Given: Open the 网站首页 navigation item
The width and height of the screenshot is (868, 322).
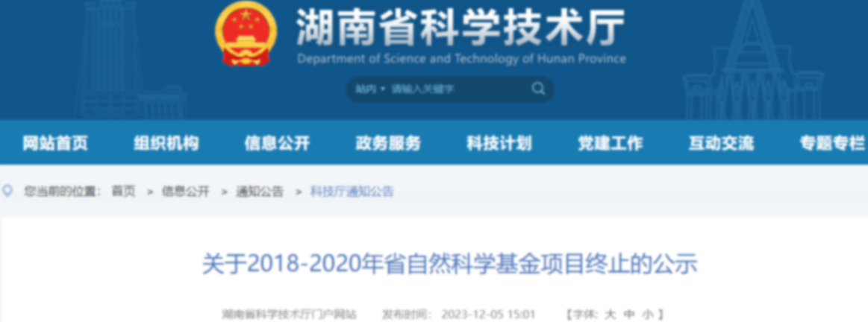Looking at the screenshot, I should click(55, 143).
